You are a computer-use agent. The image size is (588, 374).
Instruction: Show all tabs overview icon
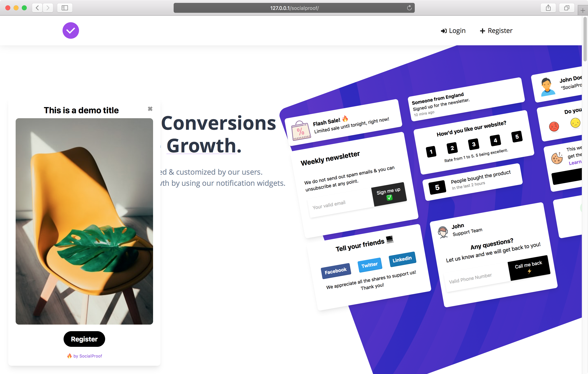(567, 8)
